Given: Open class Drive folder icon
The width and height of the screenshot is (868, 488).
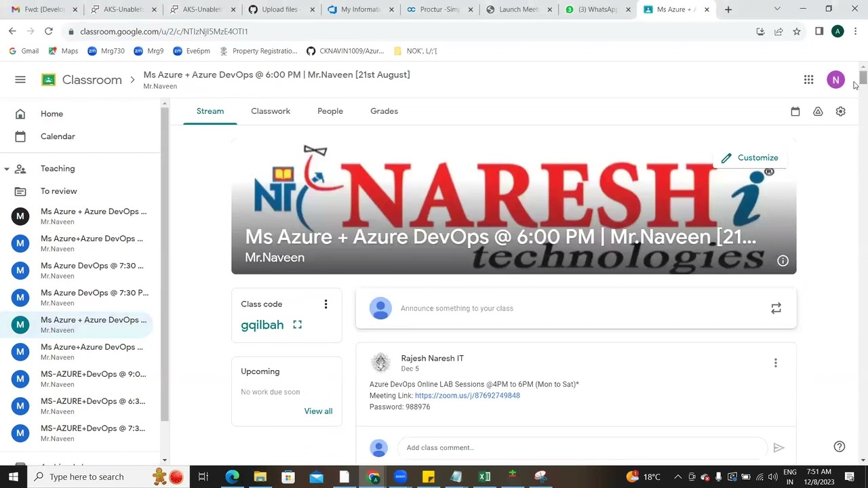Looking at the screenshot, I should point(818,112).
